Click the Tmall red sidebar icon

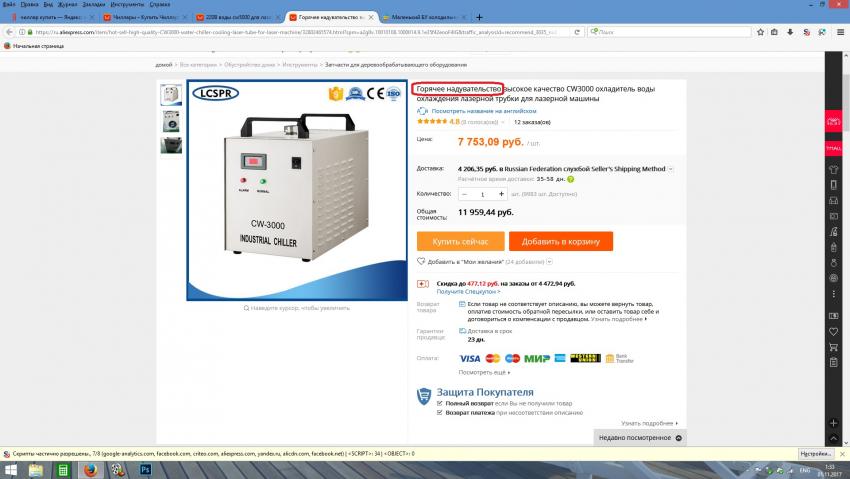833,147
